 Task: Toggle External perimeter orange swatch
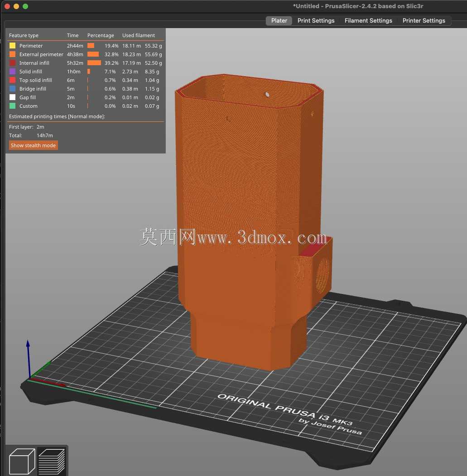12,54
